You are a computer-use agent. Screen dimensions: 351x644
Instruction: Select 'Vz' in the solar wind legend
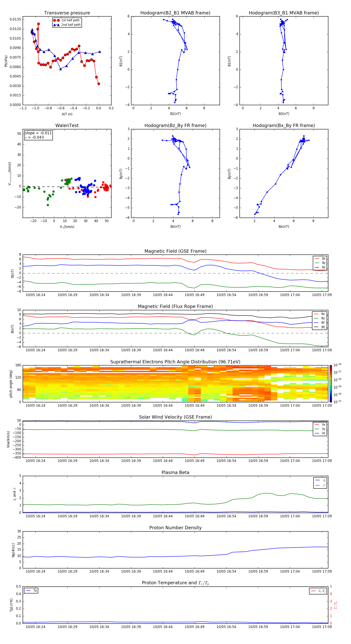coord(320,433)
